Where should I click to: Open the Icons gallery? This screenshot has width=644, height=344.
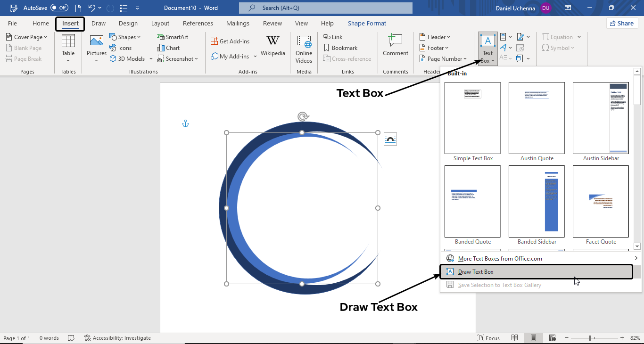pos(121,48)
